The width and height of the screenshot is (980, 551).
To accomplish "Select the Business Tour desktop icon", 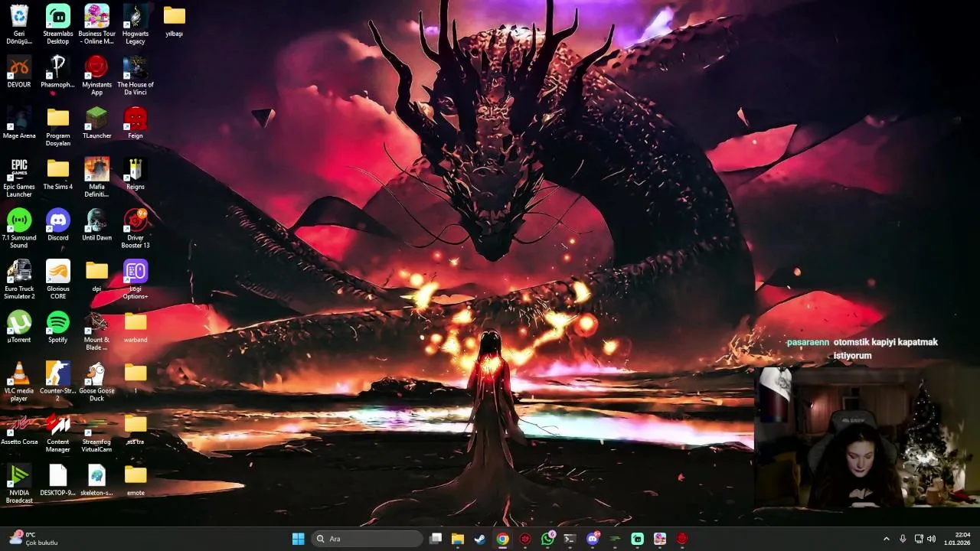I will (x=96, y=24).
